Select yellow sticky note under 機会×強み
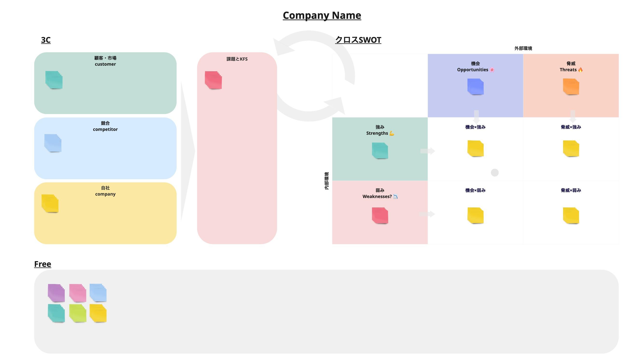This screenshot has width=644, height=362. [x=475, y=149]
